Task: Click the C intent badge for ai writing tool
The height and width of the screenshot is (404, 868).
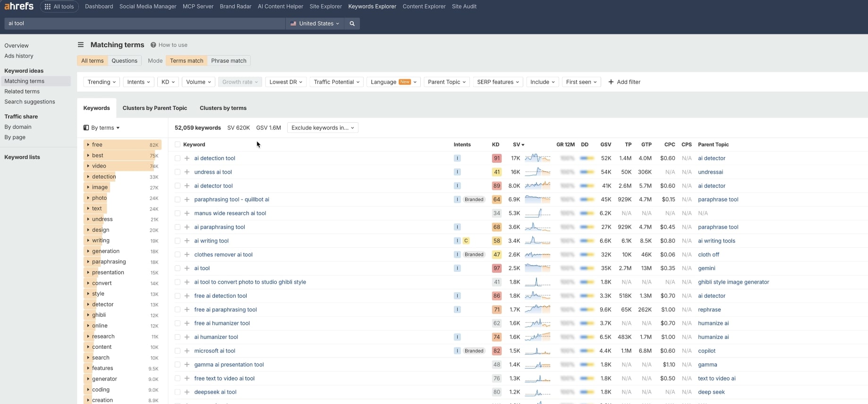Action: click(466, 241)
